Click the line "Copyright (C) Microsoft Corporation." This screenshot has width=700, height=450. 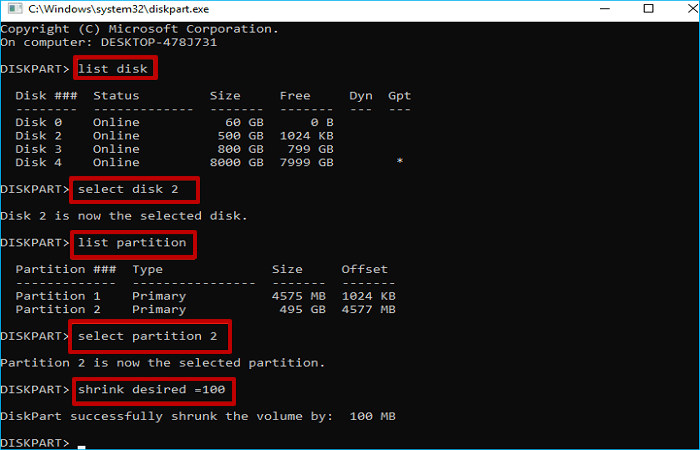(140, 29)
